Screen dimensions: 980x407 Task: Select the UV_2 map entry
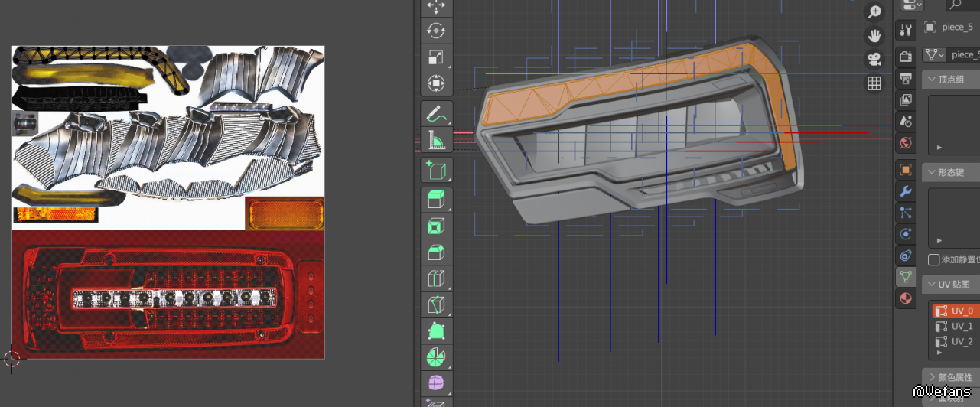coord(962,342)
